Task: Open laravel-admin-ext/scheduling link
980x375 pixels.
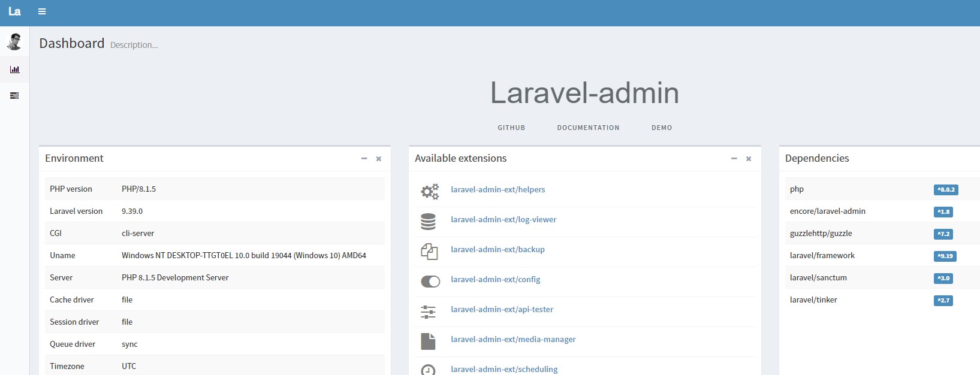Action: [504, 369]
